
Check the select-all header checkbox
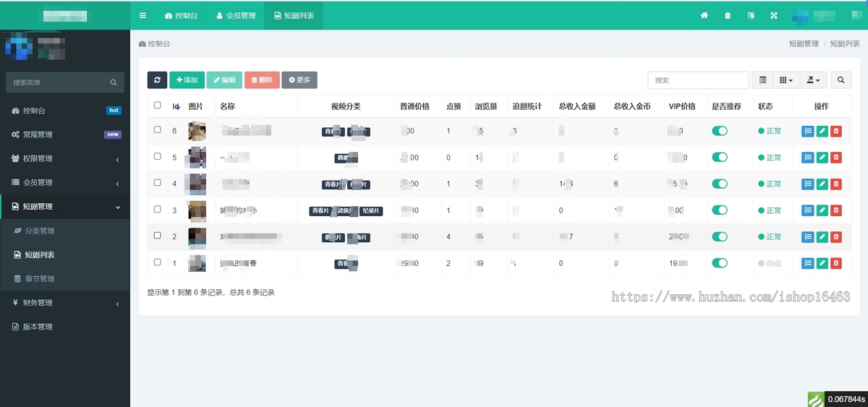(158, 106)
